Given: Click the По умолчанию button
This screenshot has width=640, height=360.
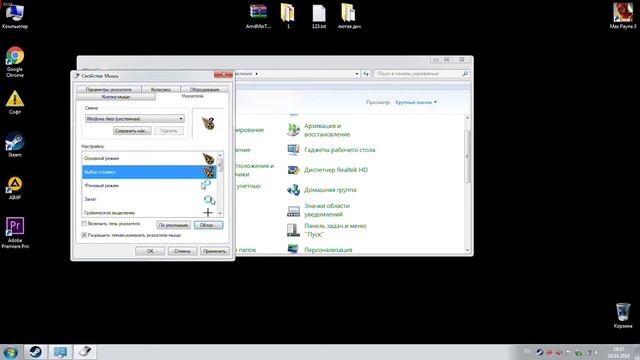Looking at the screenshot, I should pos(173,225).
